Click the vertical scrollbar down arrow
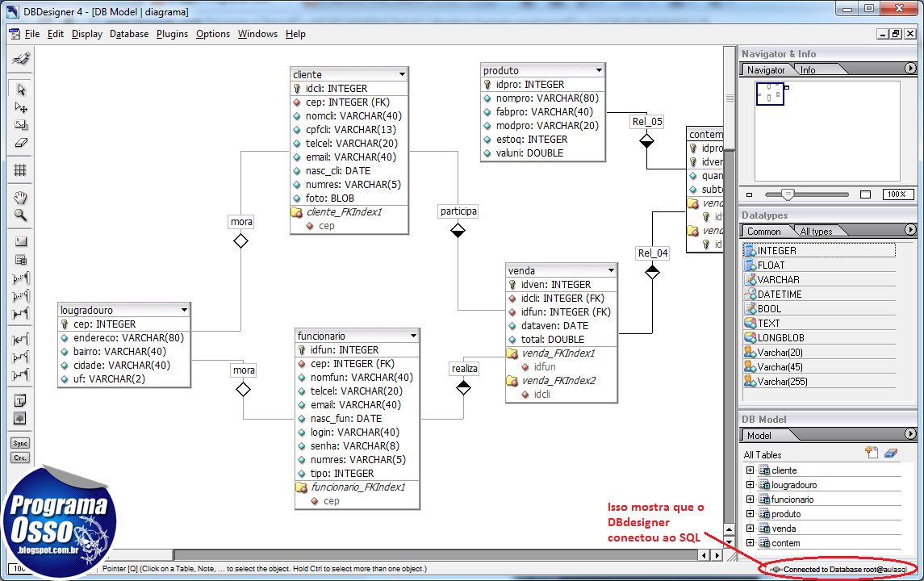 coord(729,542)
